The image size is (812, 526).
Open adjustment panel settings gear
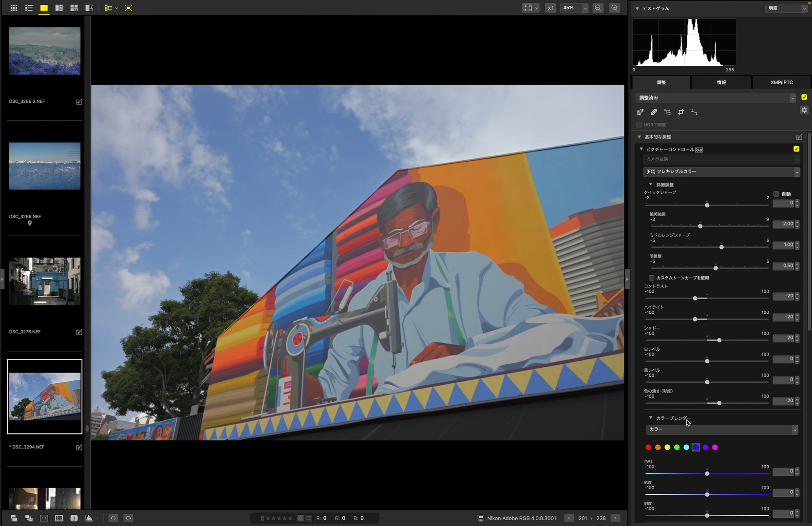[x=804, y=110]
